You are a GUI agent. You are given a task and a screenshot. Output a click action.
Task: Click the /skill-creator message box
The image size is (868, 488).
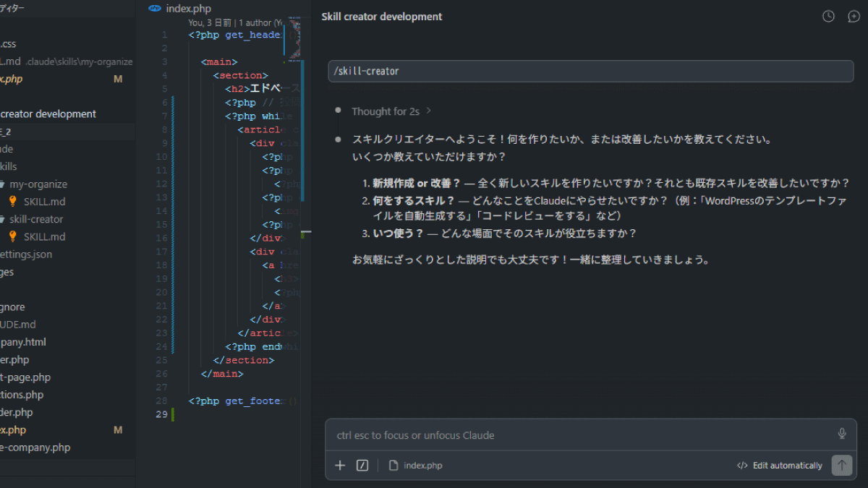coord(591,72)
